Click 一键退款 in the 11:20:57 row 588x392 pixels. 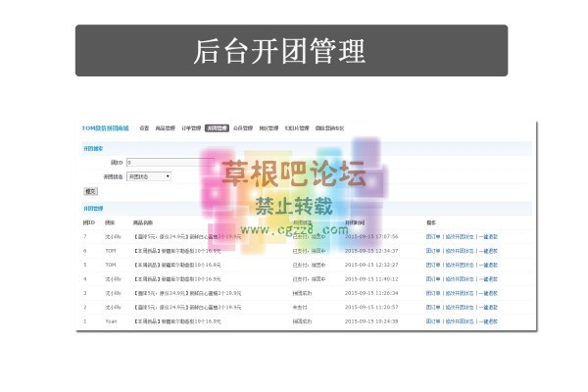[488, 307]
